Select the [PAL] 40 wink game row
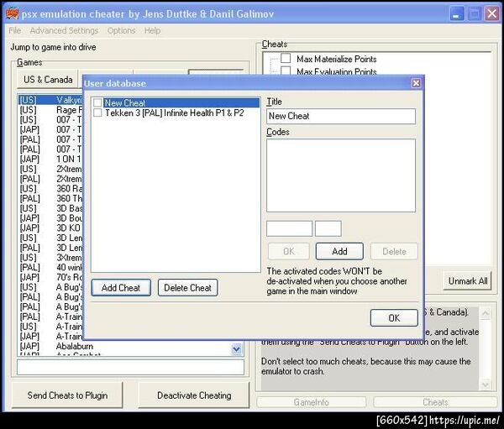 50,267
